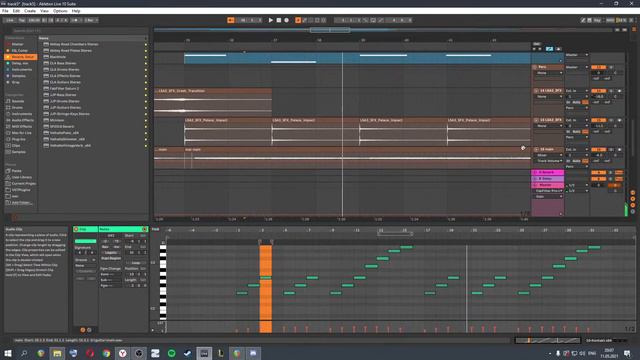Select CLA Drums Stereo entry

64,69
